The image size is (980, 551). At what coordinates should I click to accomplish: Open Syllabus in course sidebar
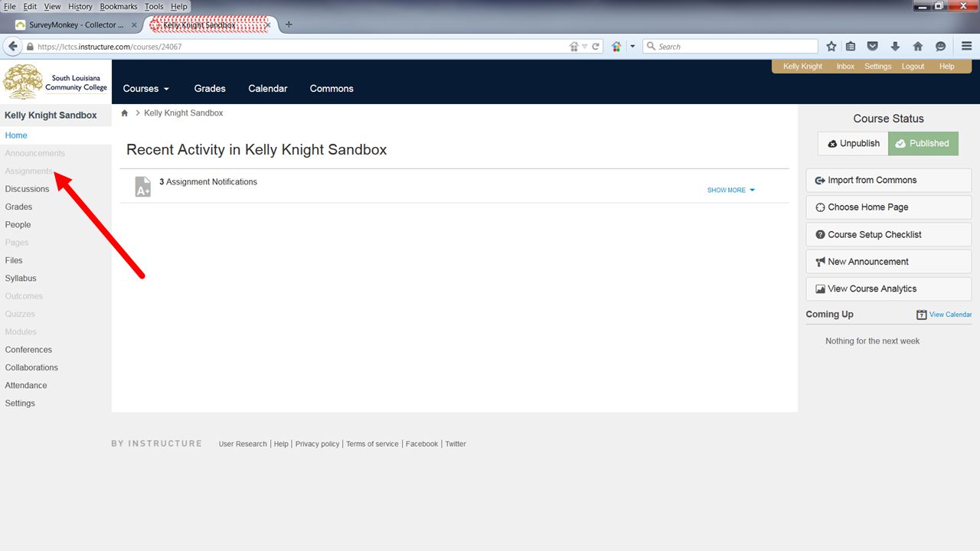pos(21,279)
